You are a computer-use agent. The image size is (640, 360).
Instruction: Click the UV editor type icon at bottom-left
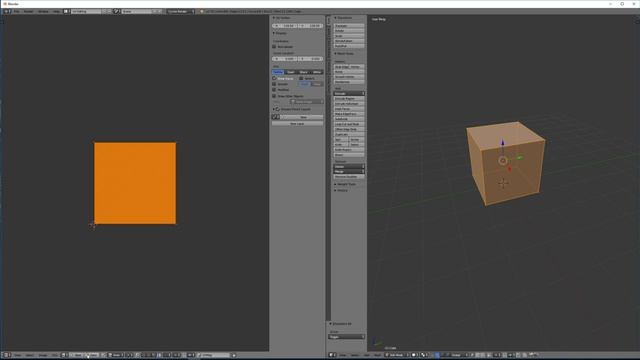[x=6, y=355]
